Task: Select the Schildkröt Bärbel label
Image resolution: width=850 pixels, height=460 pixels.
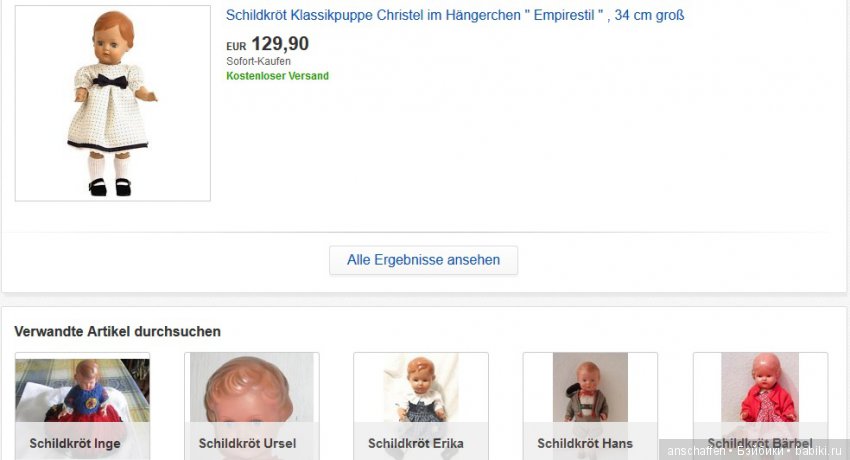Action: (x=759, y=443)
